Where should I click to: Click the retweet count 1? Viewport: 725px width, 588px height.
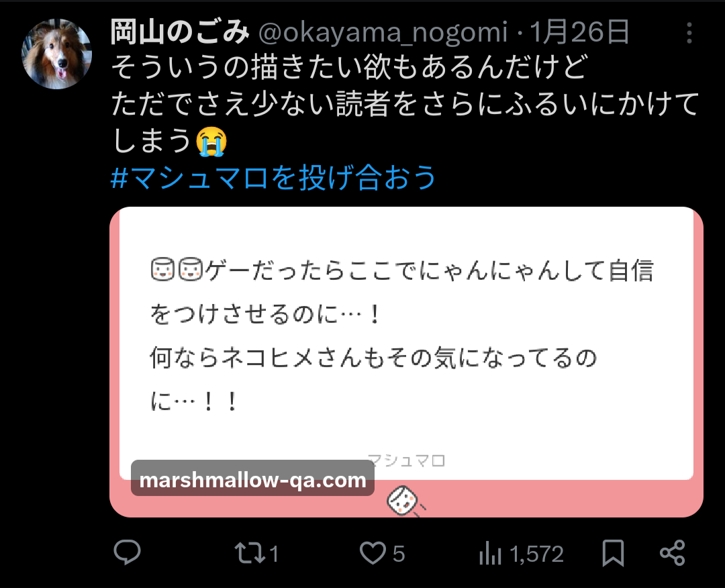coord(274,554)
